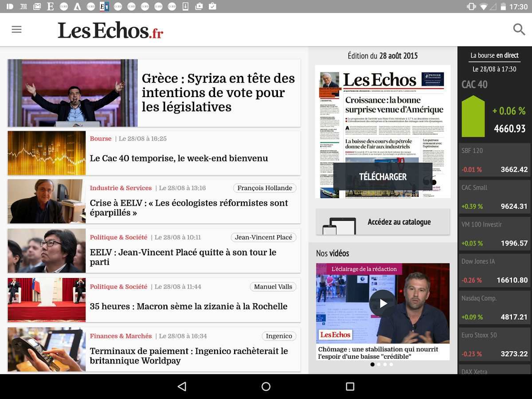
Task: Select the François Hollande tag
Action: (x=265, y=188)
